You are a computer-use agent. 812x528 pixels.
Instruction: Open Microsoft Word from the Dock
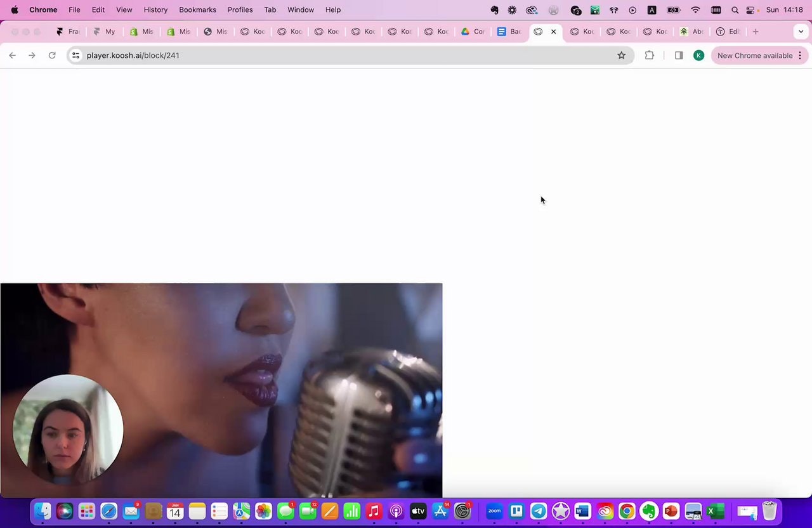tap(582, 511)
